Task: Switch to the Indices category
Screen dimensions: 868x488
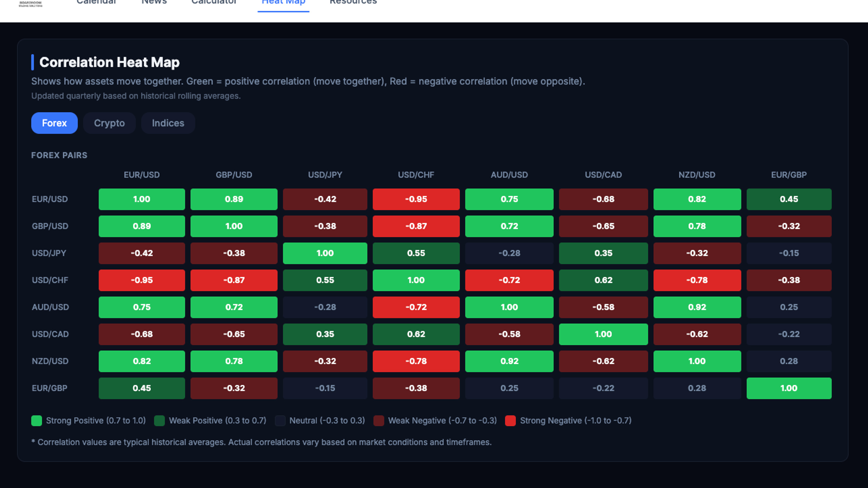Action: [x=168, y=123]
